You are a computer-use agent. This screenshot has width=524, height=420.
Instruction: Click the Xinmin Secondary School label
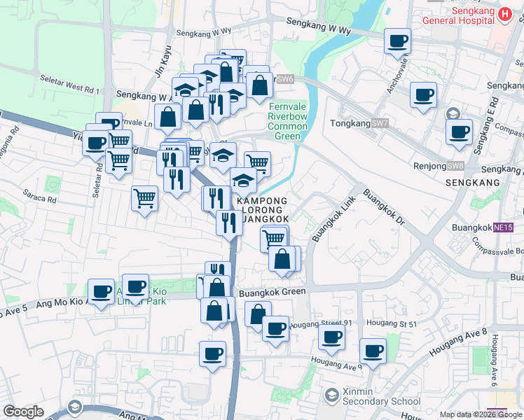(381, 396)
